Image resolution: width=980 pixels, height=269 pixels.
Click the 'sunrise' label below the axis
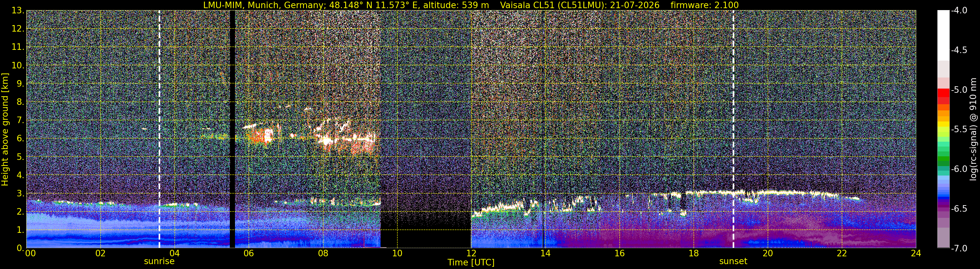159,262
